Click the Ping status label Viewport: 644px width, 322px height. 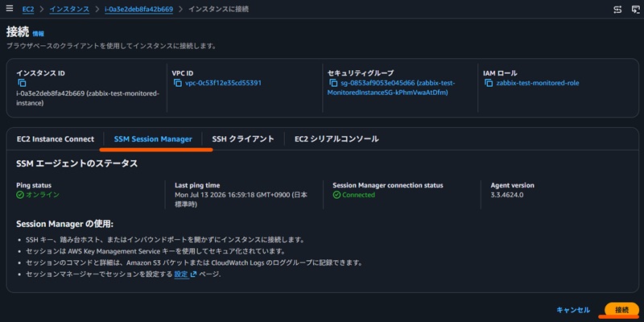[34, 185]
